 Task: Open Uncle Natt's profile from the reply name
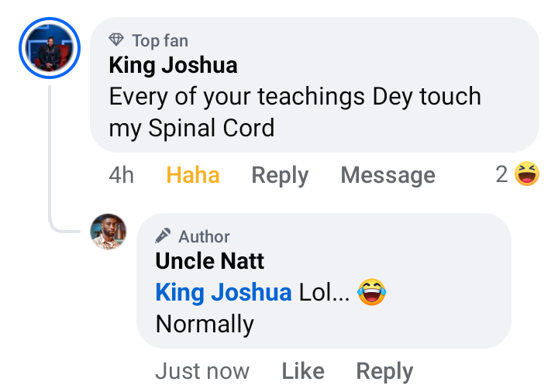[x=209, y=261]
